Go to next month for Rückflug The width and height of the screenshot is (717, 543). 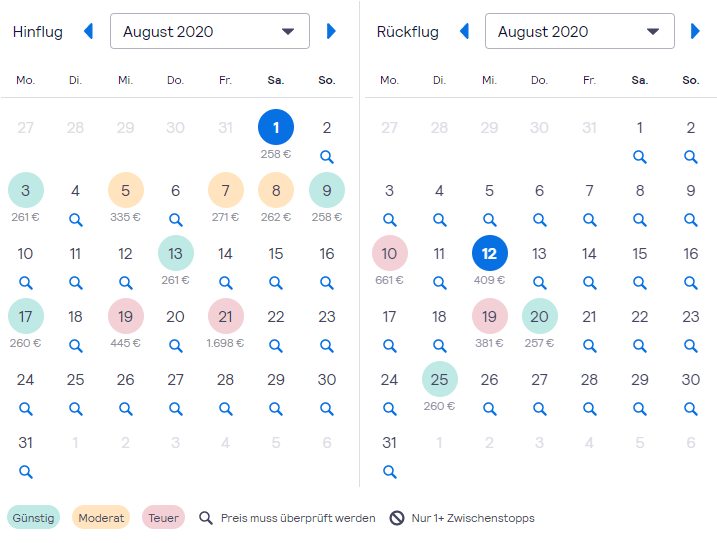695,32
